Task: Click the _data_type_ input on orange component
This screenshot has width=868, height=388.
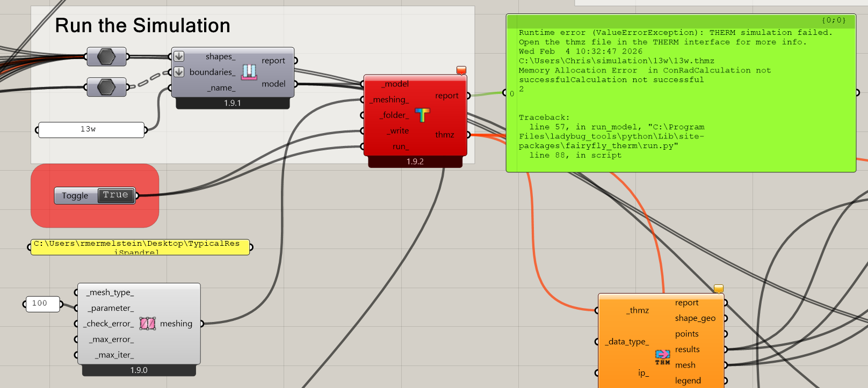Action: (627, 342)
